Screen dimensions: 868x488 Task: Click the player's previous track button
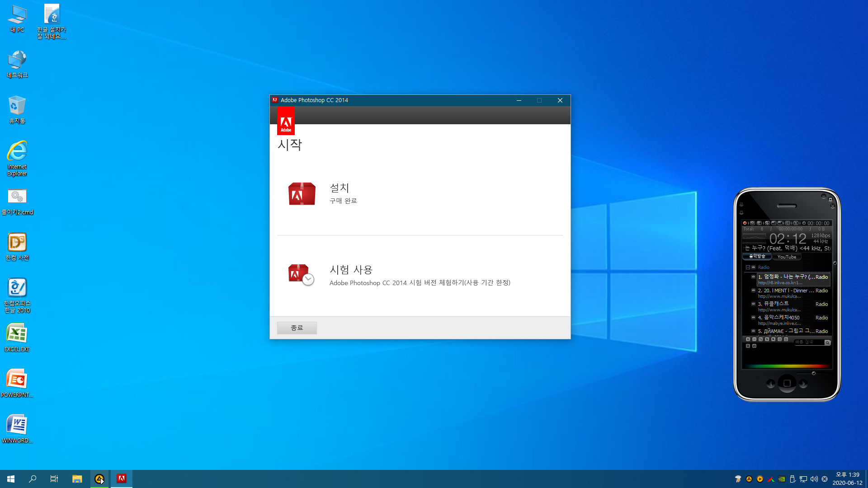pos(771,384)
